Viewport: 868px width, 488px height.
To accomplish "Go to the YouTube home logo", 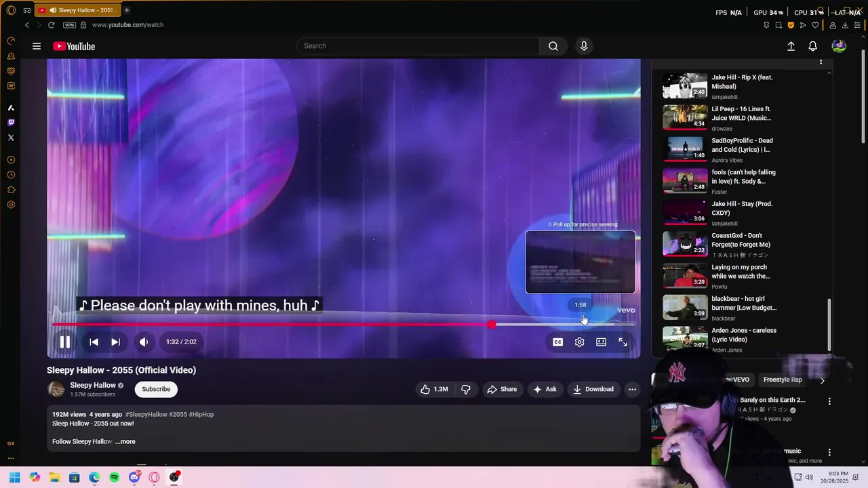I will (x=74, y=46).
